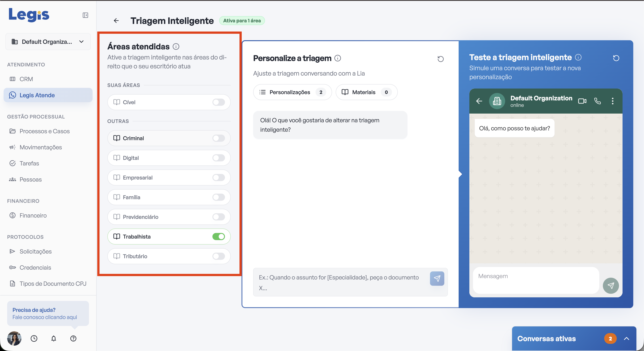
Task: Open the help question mark icon
Action: coord(73,338)
